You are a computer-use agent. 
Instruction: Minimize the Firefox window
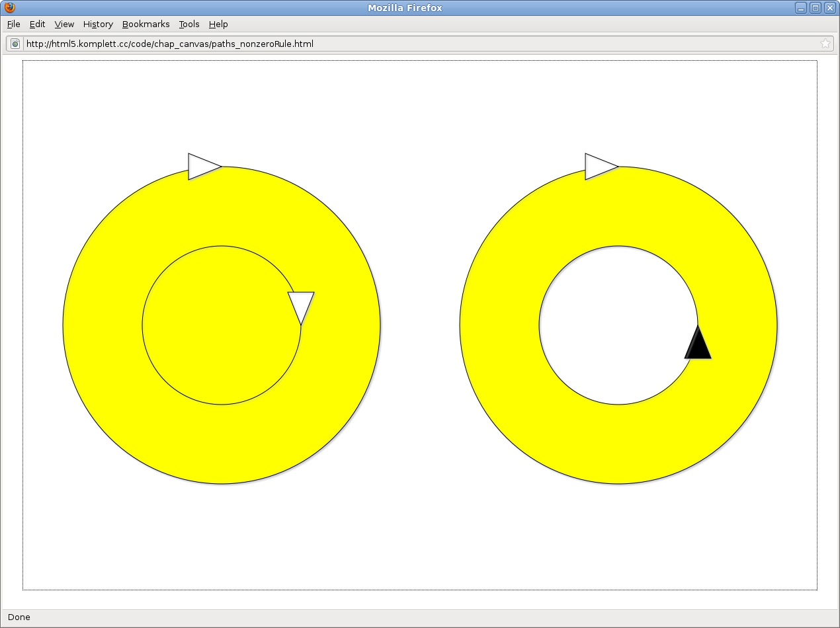coord(801,8)
